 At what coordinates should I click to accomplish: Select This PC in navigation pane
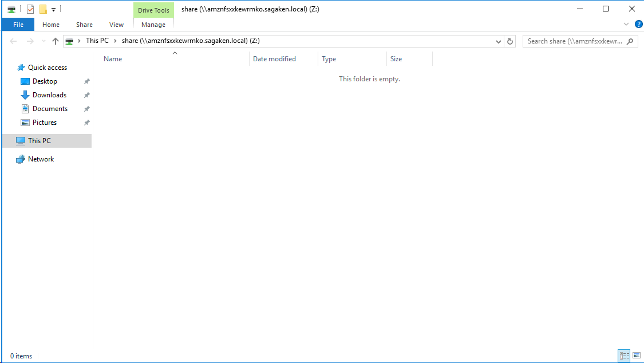coord(47,140)
